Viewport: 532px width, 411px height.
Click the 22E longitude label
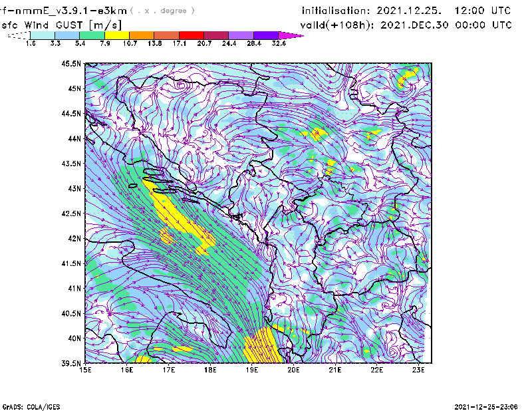coord(376,370)
